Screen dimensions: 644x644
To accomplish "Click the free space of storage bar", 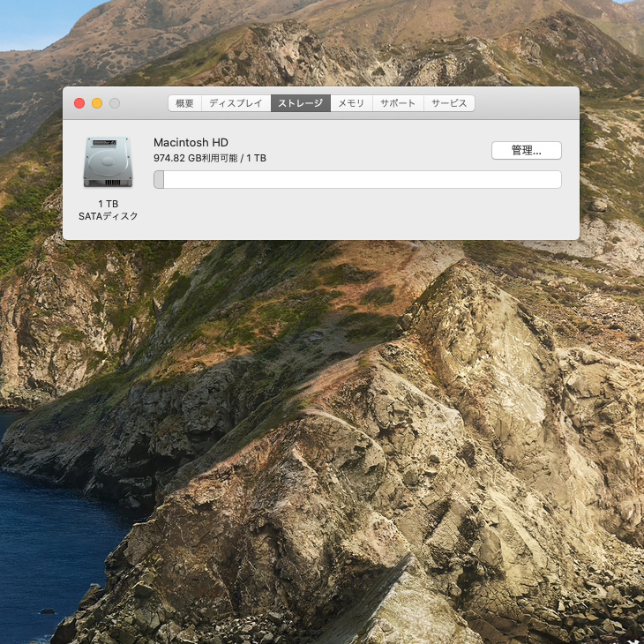I will (x=363, y=179).
